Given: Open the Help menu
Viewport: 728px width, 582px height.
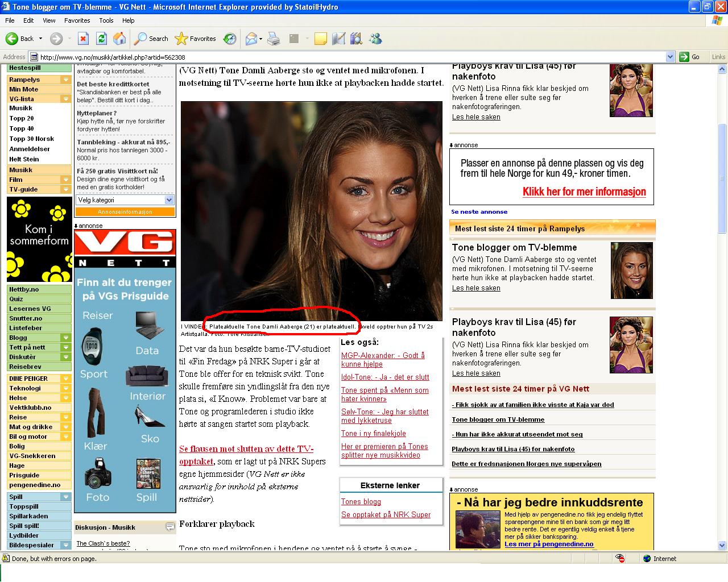Looking at the screenshot, I should [129, 20].
